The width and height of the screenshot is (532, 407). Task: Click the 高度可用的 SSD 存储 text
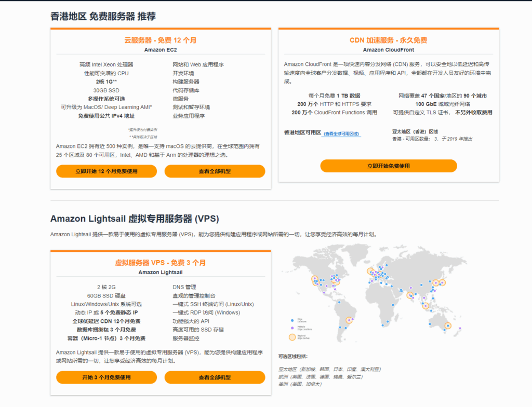(198, 330)
